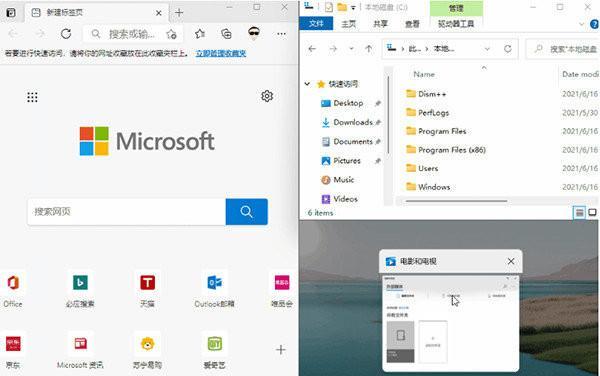Image resolution: width=600 pixels, height=376 pixels.
Task: Switch Explorer to large icons view
Action: [592, 212]
